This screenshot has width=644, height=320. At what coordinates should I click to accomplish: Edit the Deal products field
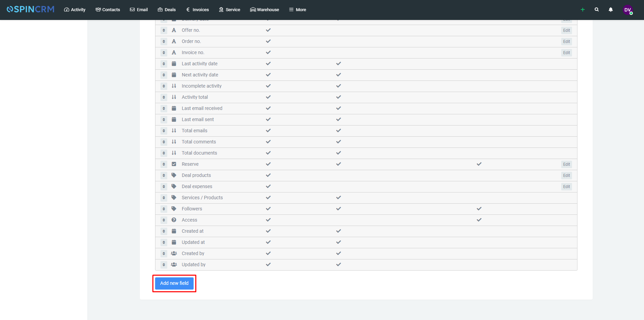[567, 176]
